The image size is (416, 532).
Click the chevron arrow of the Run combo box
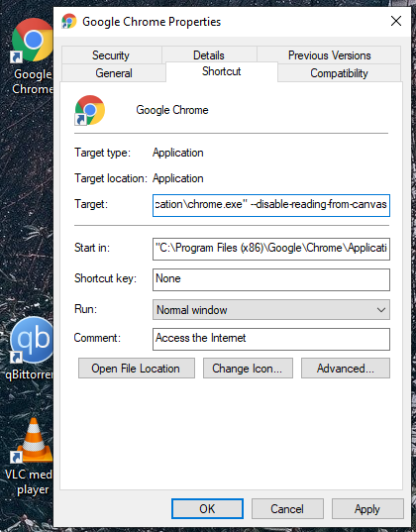pos(380,310)
